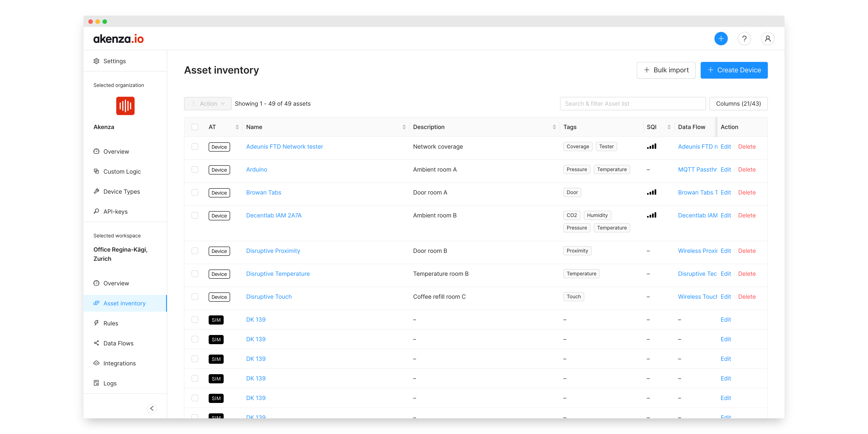Edit the first DK 139 SIM asset

pos(726,320)
